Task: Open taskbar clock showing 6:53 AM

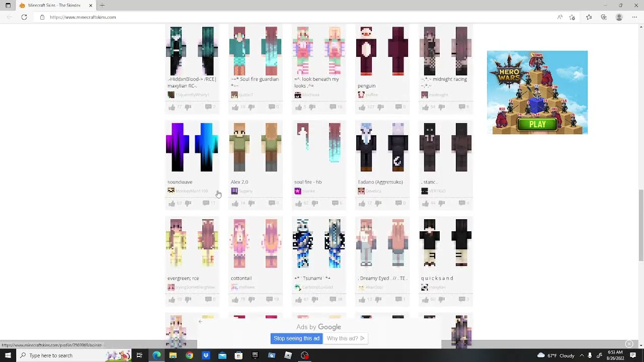Action: (615, 355)
